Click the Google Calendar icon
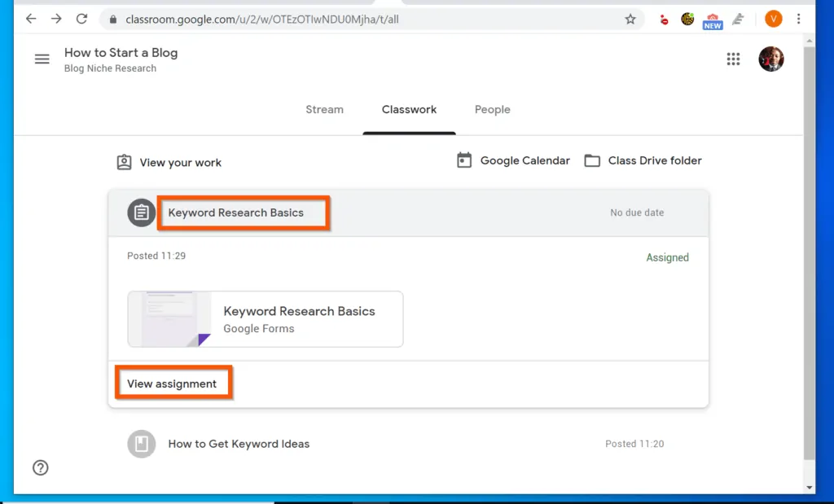 464,160
